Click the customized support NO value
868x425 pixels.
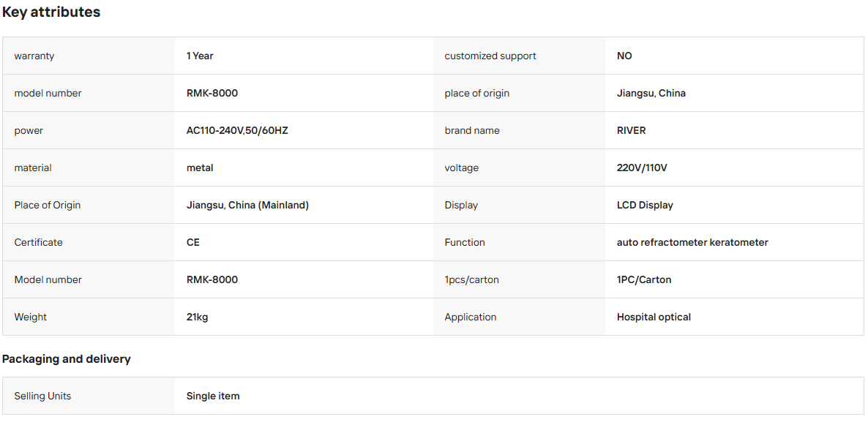pyautogui.click(x=624, y=56)
